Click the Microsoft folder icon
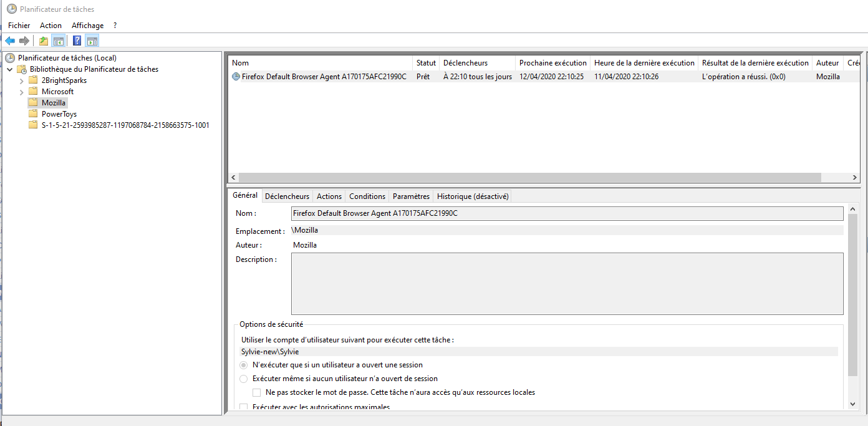Image resolution: width=868 pixels, height=426 pixels. click(x=33, y=92)
